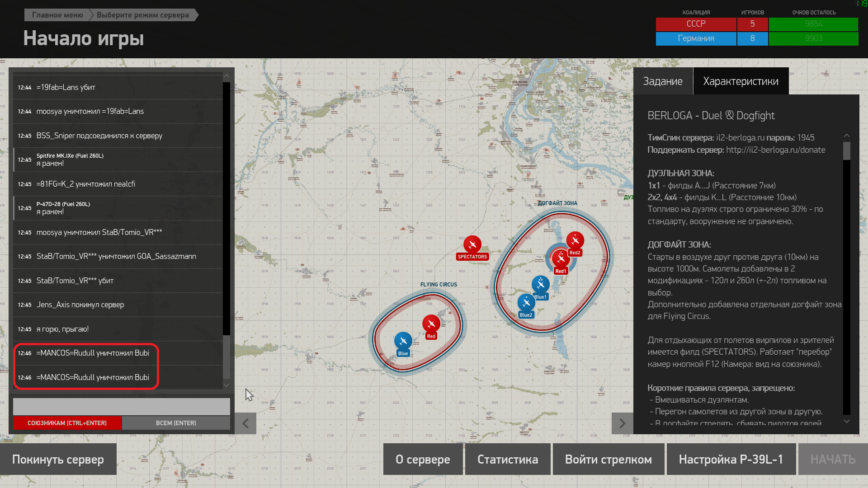This screenshot has width=868, height=488.
Task: Switch to the Задание tab
Action: click(663, 81)
